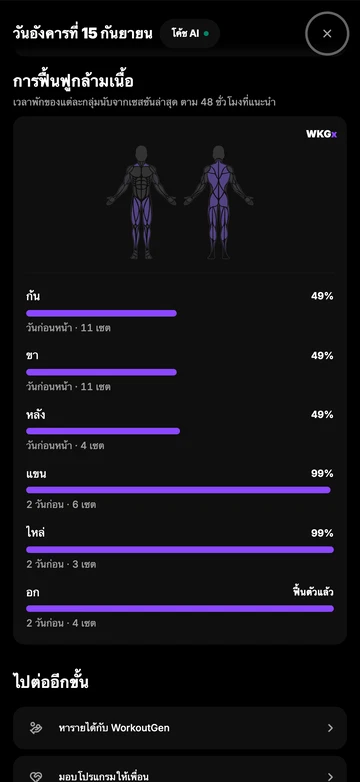This screenshot has width=360, height=782.
Task: Click the ขา recovery progress bar
Action: tap(101, 372)
